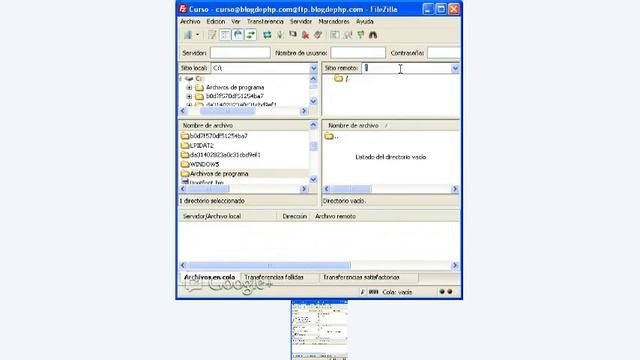Click up arrow of local file list scrollbar
The image size is (640, 360).
pos(313,125)
